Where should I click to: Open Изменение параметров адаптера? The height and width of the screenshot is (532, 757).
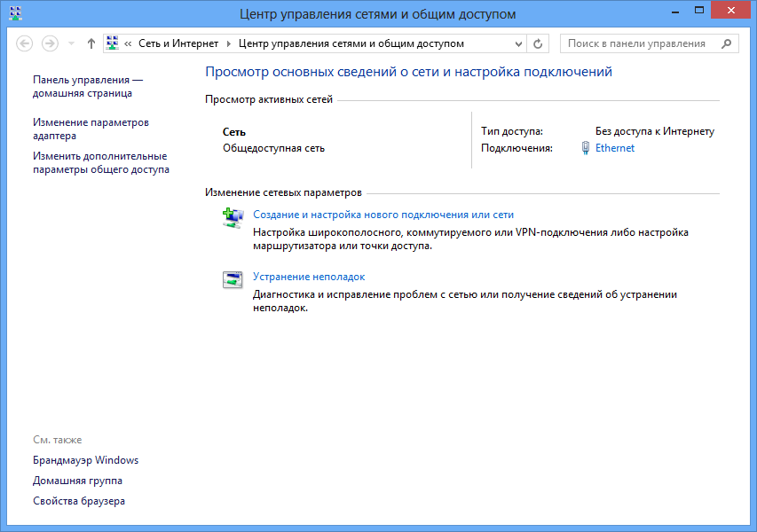point(91,129)
